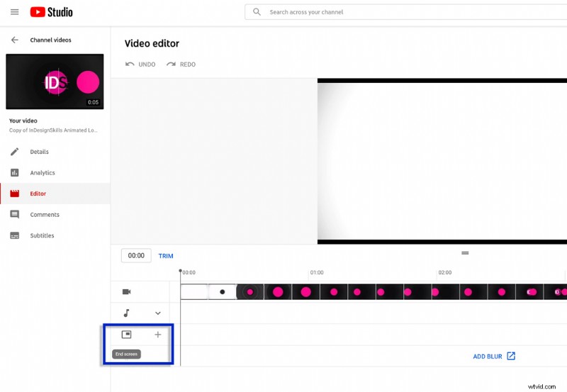Expand the audio track chevron

(158, 313)
